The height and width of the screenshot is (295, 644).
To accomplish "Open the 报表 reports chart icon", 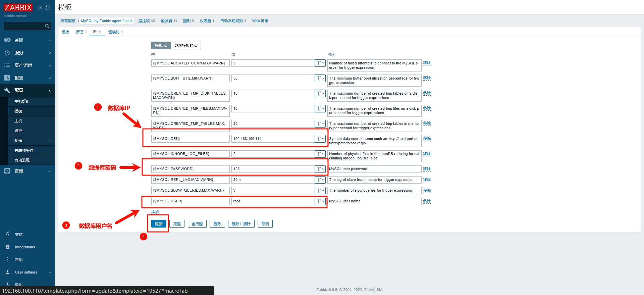I will click(x=7, y=78).
